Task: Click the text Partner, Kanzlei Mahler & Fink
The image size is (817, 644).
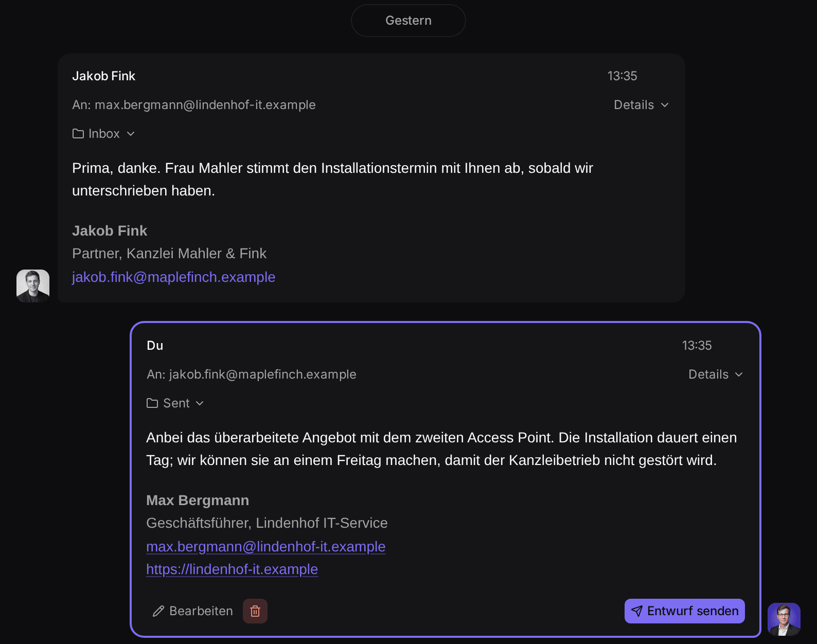Action: (x=169, y=254)
